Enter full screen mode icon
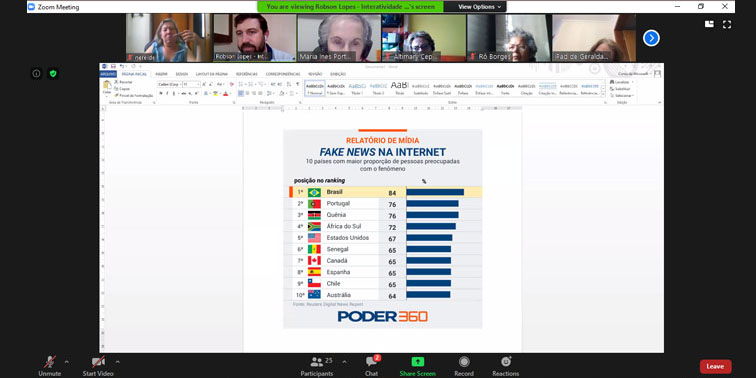This screenshot has height=378, width=756. click(727, 25)
